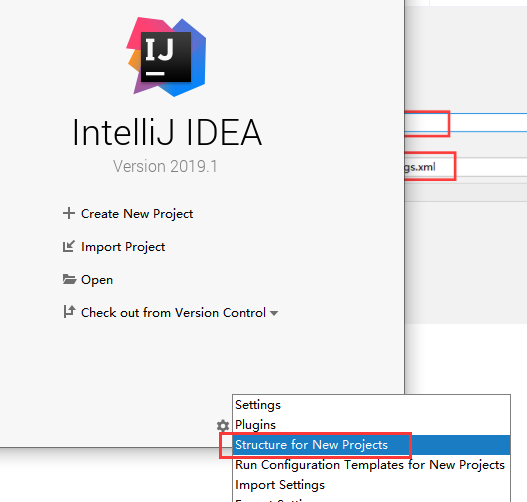Click the Version 2019.1 text

click(x=165, y=166)
